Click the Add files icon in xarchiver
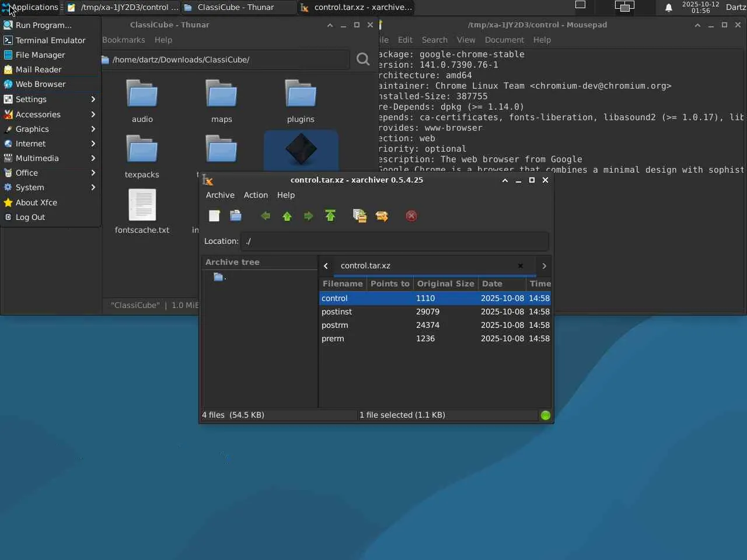 click(359, 216)
